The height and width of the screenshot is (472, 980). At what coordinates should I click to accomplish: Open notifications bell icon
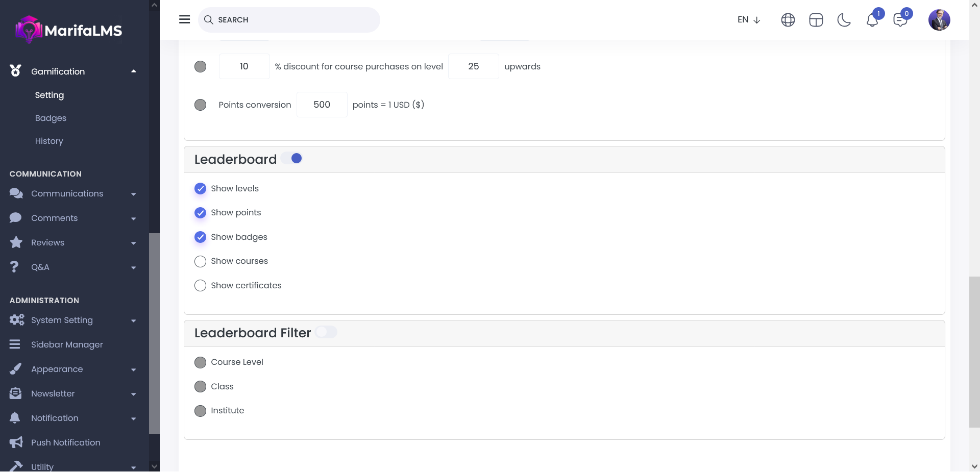[x=872, y=20]
